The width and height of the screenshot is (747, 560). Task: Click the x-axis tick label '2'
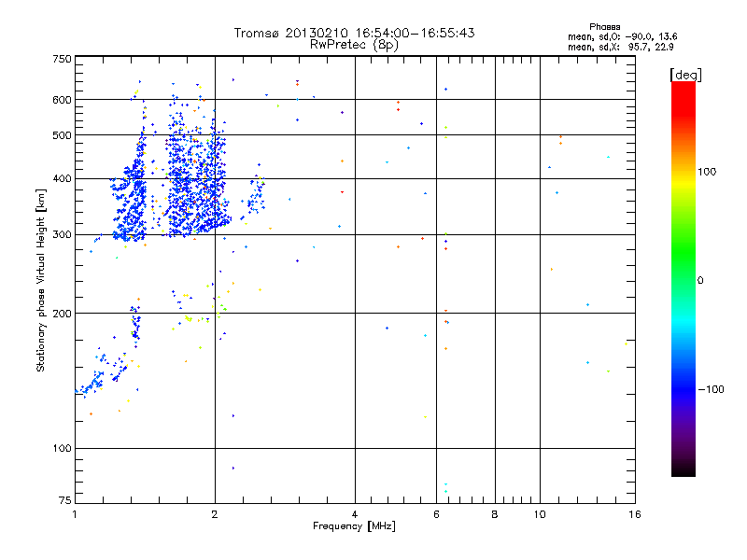(x=215, y=514)
